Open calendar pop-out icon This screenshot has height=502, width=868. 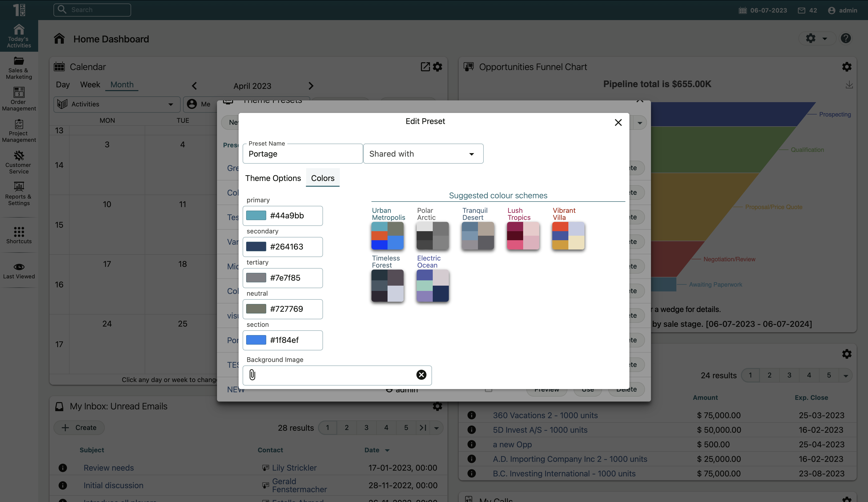[425, 67]
